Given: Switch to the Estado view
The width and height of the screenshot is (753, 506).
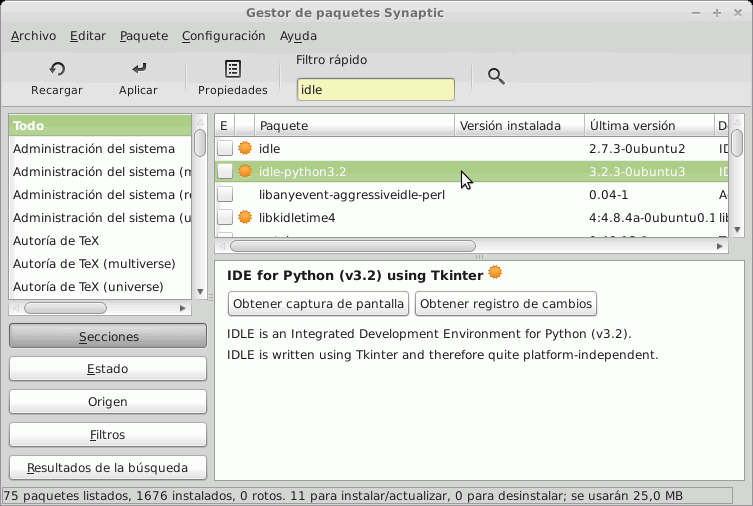Looking at the screenshot, I should (108, 369).
